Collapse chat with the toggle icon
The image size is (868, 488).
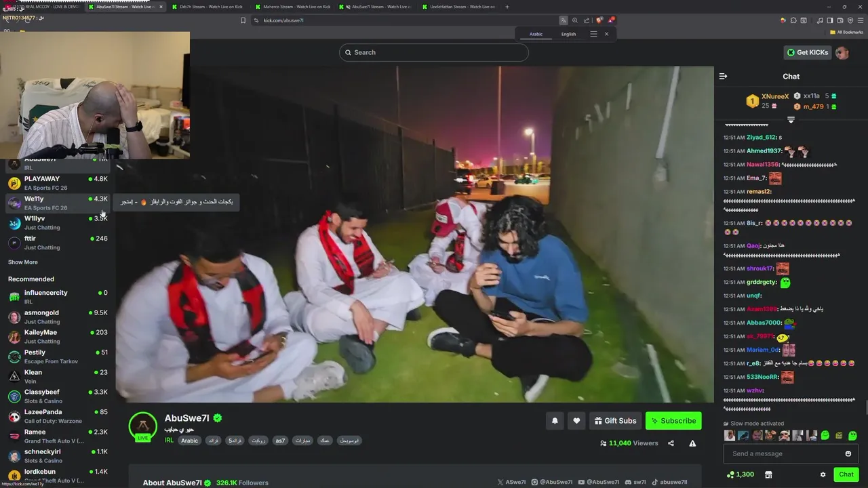point(723,76)
